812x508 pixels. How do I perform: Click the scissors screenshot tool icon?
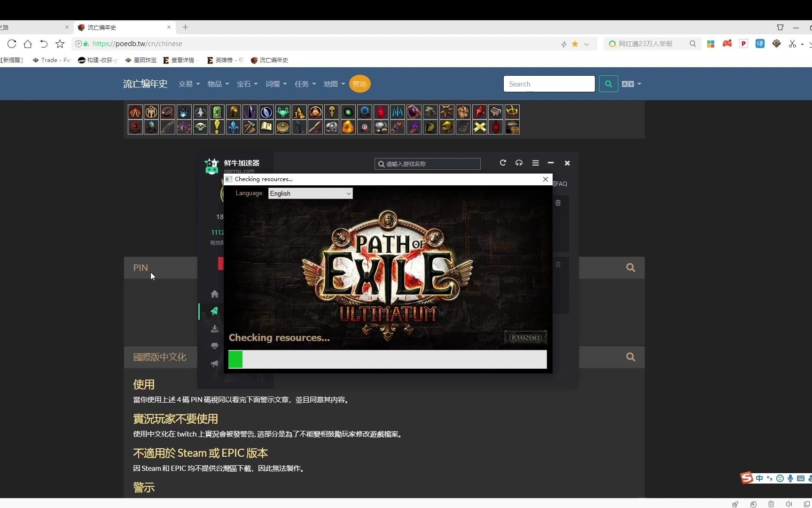coord(793,44)
